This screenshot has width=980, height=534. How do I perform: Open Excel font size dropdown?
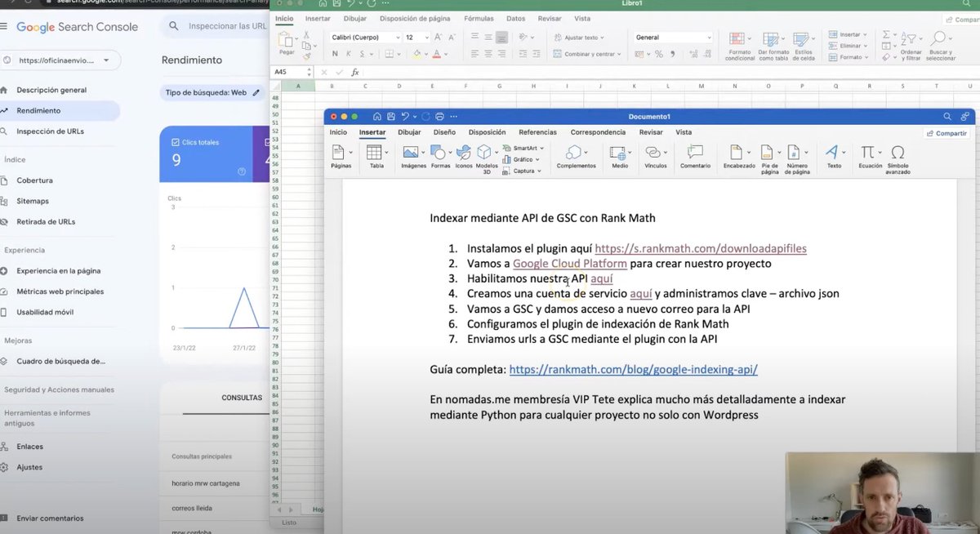(x=427, y=38)
